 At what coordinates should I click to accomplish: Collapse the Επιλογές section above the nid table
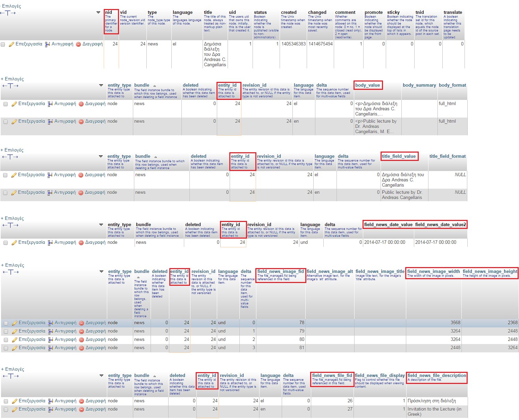[x=10, y=6]
